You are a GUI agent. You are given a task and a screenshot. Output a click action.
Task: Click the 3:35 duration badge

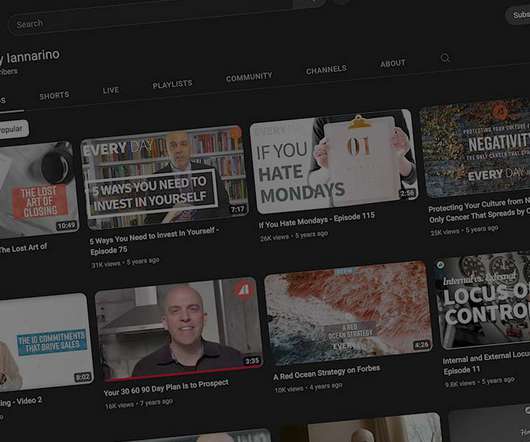click(252, 361)
